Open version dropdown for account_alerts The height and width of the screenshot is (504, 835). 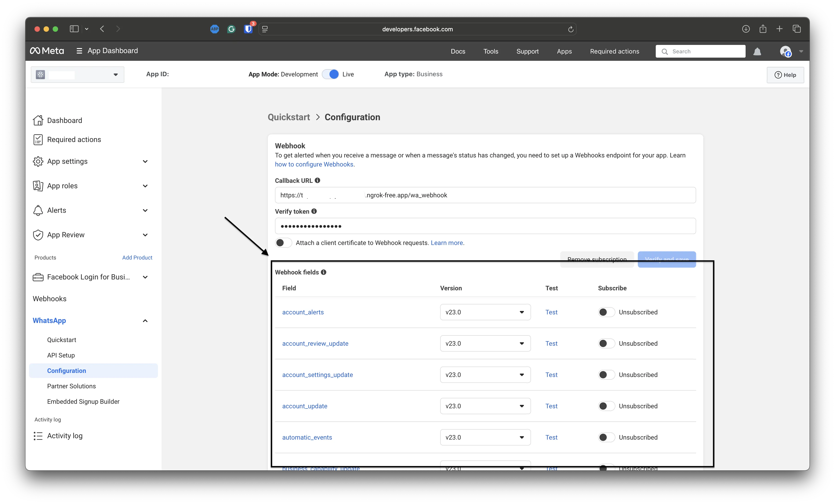[485, 312]
